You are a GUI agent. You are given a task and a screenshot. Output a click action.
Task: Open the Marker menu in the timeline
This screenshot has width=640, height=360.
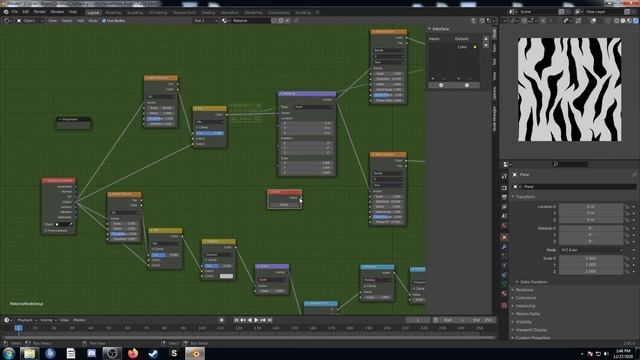[x=79, y=320]
